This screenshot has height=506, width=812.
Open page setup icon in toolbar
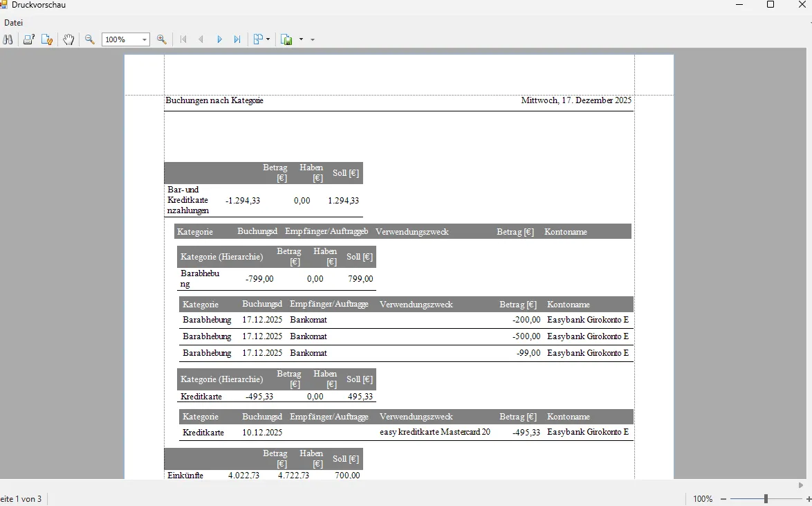[x=46, y=39]
